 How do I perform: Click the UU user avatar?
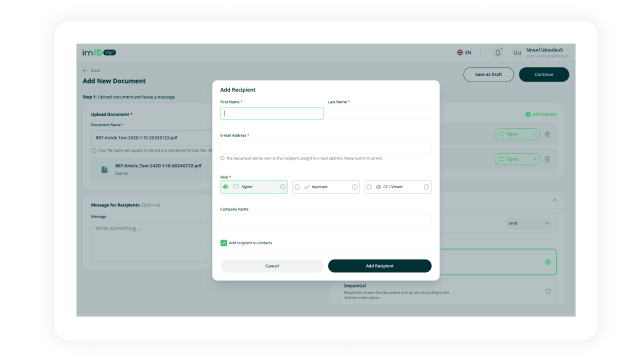[x=517, y=53]
